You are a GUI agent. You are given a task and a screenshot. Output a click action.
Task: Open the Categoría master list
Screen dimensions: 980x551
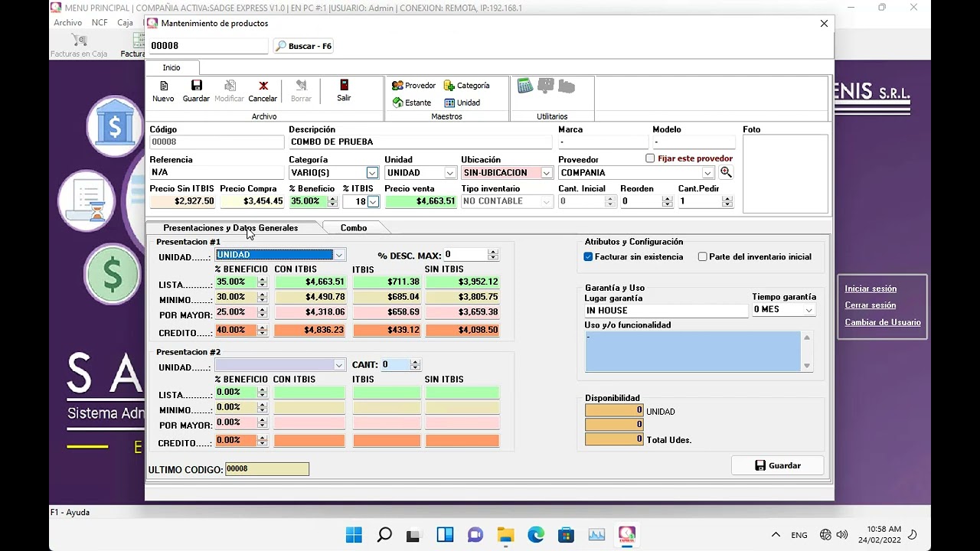click(x=467, y=86)
